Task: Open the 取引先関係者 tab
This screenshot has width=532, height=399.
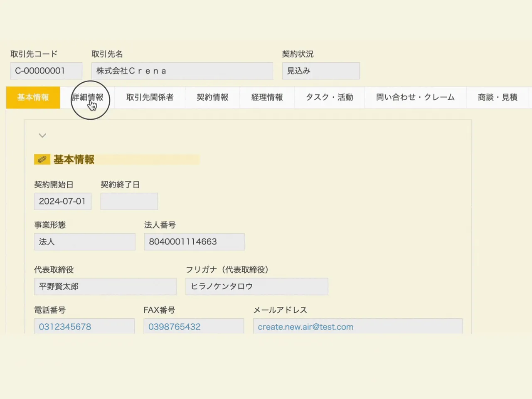Action: 150,97
